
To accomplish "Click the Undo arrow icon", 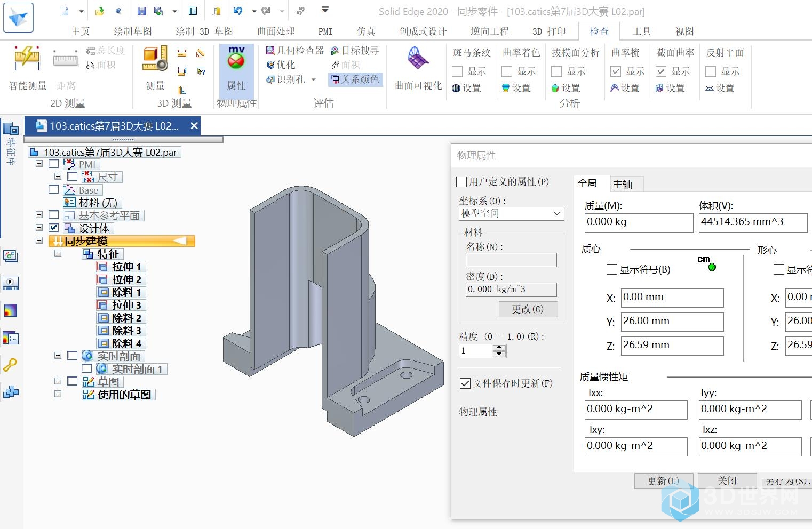I will click(x=238, y=11).
